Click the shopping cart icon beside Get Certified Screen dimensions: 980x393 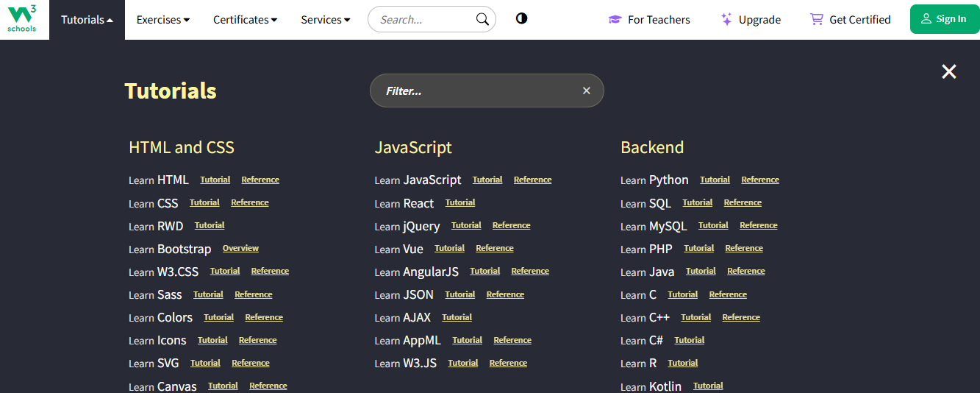coord(816,19)
